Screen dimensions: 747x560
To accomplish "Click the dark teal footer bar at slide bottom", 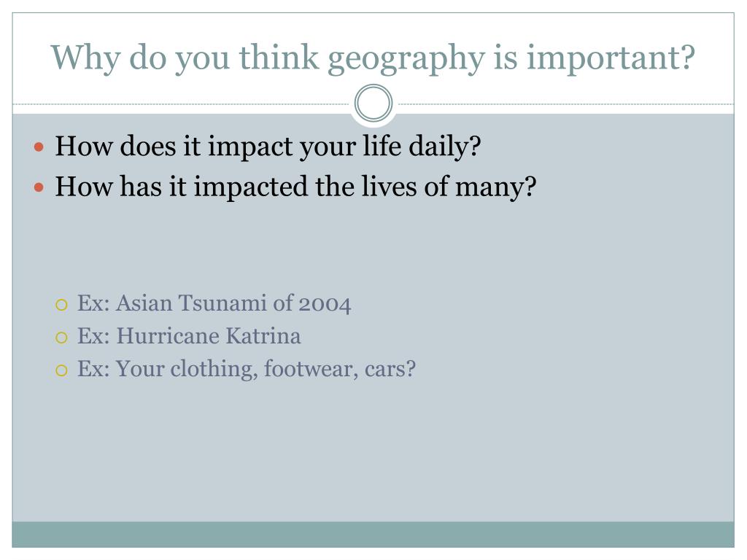I will (373, 534).
